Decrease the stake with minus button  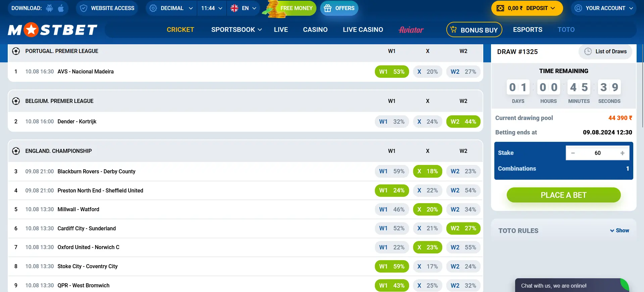[x=573, y=153]
